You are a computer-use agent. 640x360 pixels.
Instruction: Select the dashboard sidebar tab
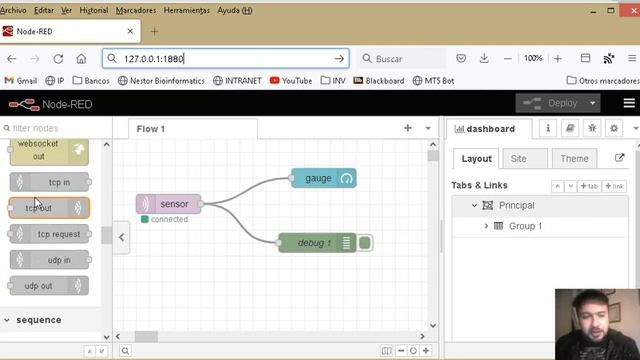pos(489,129)
